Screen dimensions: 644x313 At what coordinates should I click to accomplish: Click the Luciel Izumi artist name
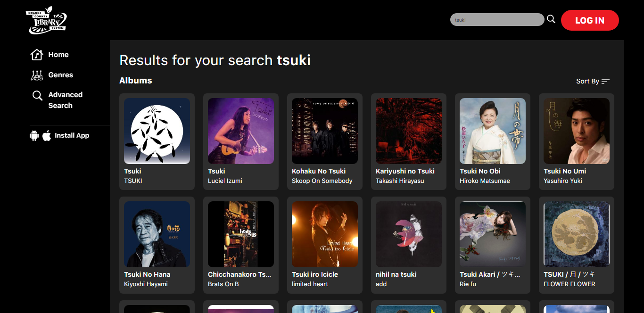(x=225, y=181)
